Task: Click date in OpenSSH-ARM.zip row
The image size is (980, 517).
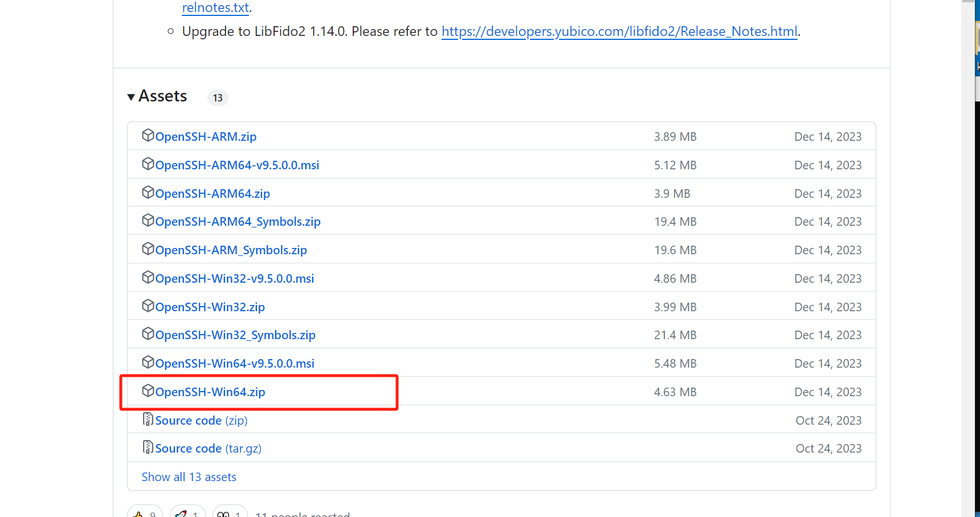Action: pos(828,137)
